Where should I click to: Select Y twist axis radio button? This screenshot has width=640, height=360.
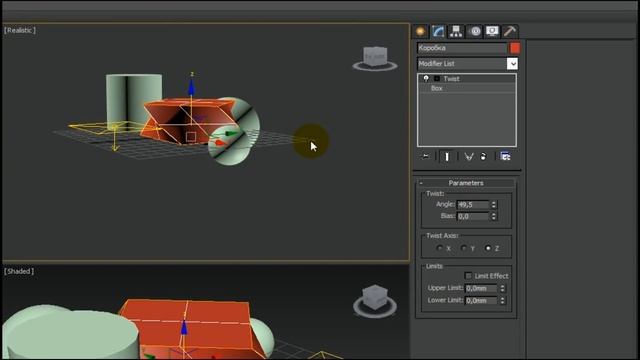coord(464,248)
